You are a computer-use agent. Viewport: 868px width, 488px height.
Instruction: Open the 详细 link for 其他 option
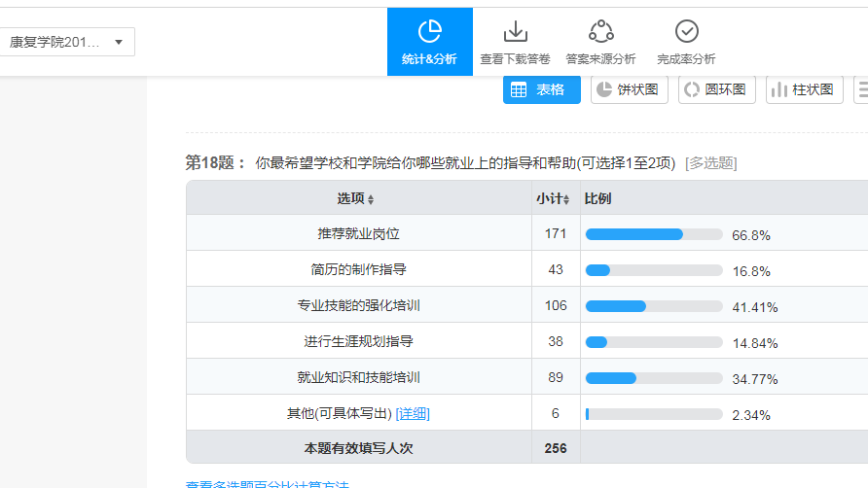coord(413,413)
